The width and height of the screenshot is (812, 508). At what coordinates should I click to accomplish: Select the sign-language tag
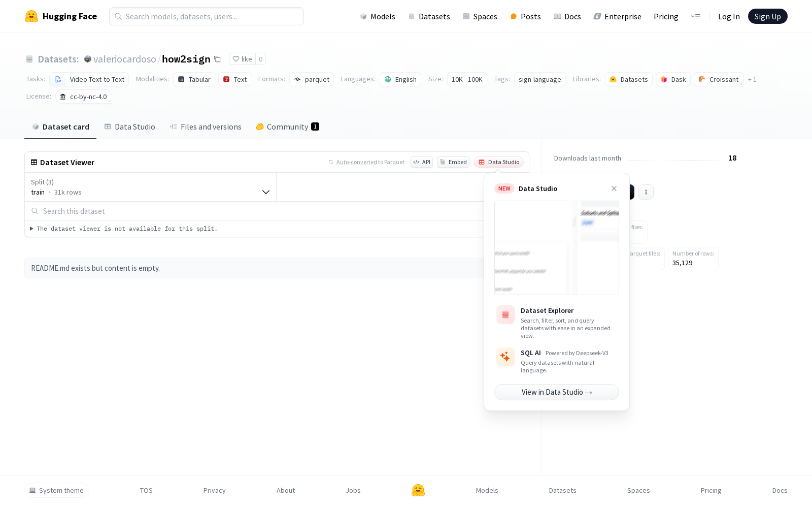[x=540, y=79]
